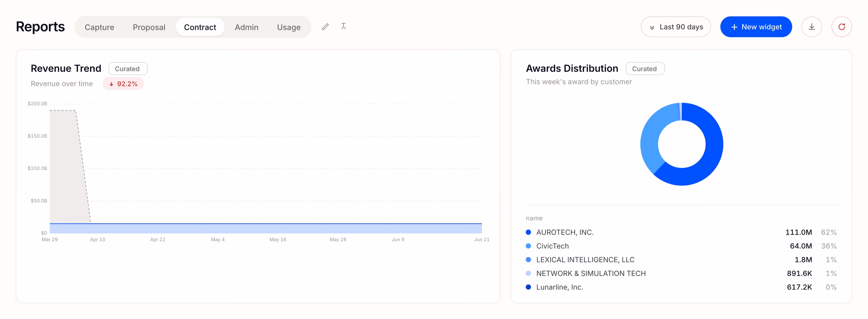Click This week's award by customer subtitle
This screenshot has height=319, width=868.
click(579, 82)
